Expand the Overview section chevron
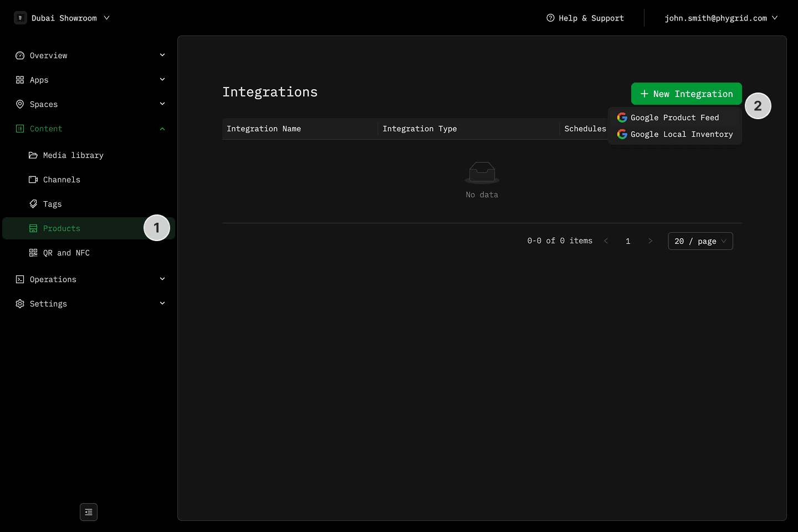Viewport: 798px width, 532px height. coord(162,55)
